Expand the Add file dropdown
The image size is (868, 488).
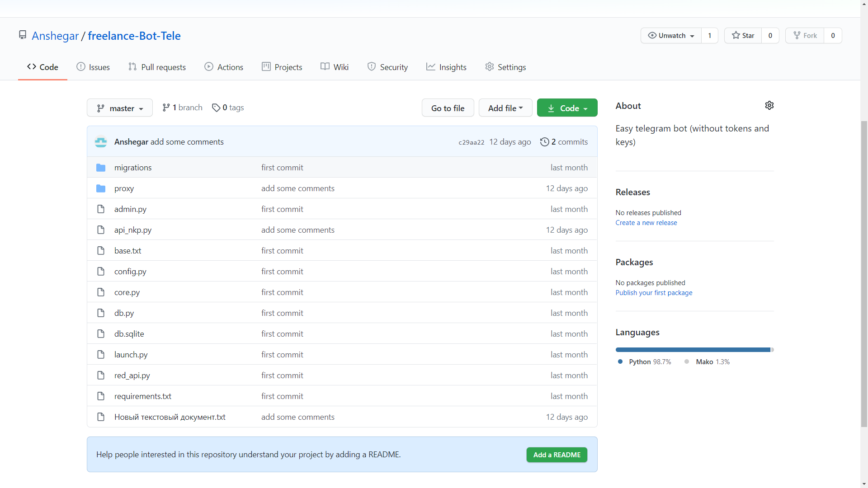click(505, 108)
